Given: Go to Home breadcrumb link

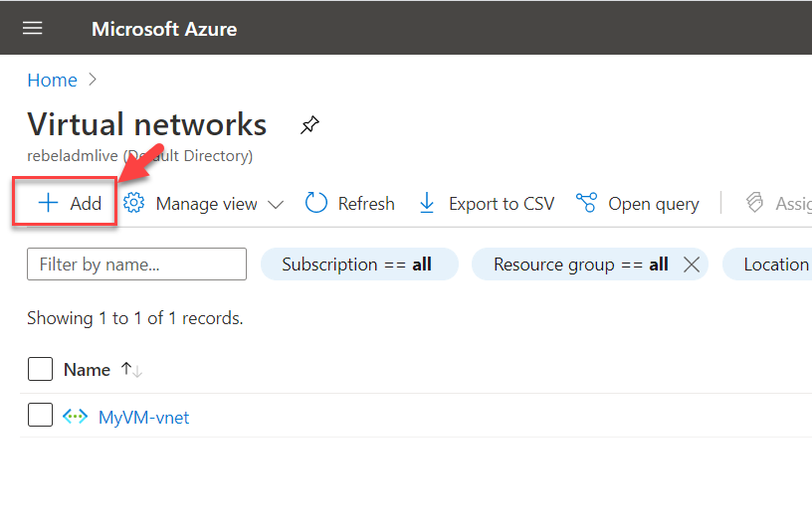Looking at the screenshot, I should point(53,81).
